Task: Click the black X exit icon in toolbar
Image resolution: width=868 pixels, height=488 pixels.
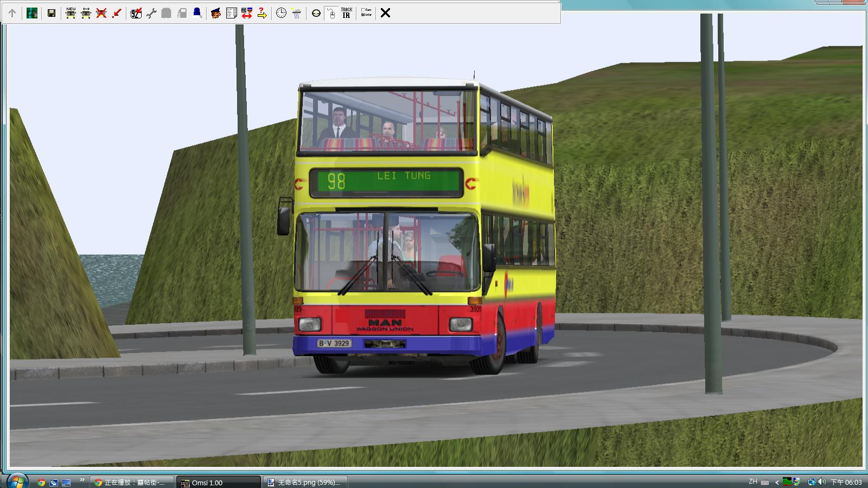Action: coord(385,13)
